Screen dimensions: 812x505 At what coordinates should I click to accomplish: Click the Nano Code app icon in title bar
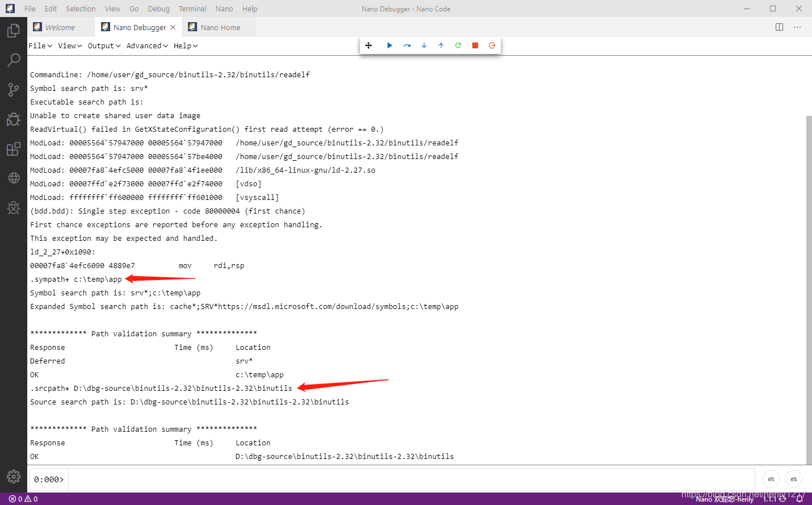10,9
